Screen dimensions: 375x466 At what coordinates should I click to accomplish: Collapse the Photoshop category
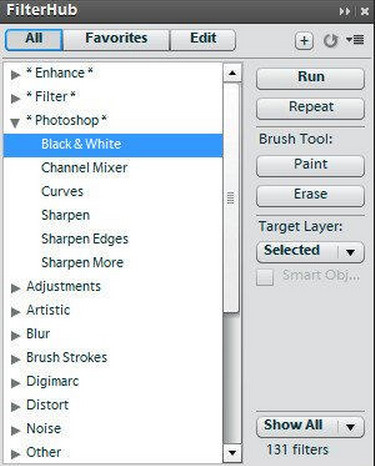pyautogui.click(x=15, y=122)
